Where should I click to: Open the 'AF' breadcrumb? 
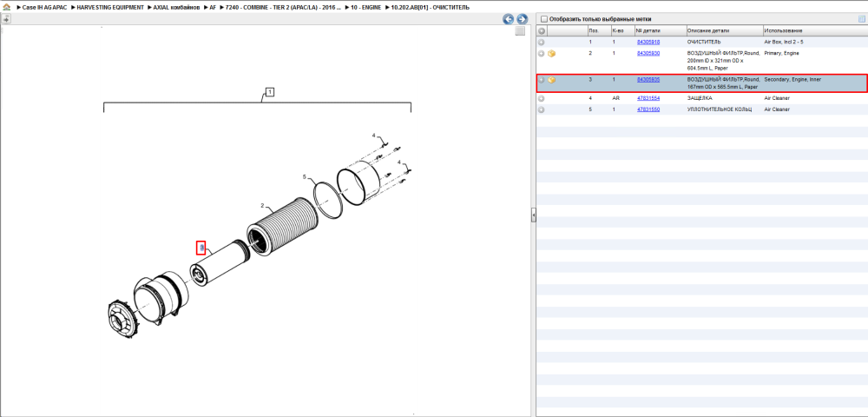pyautogui.click(x=214, y=8)
